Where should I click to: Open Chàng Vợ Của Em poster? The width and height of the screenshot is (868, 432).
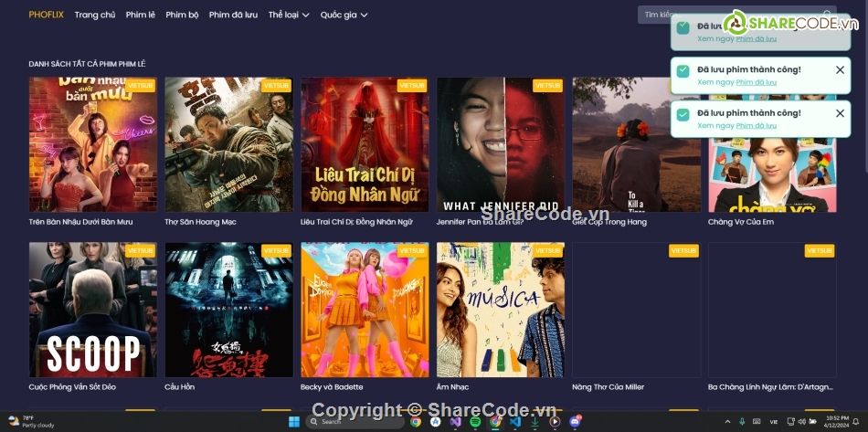pyautogui.click(x=772, y=174)
